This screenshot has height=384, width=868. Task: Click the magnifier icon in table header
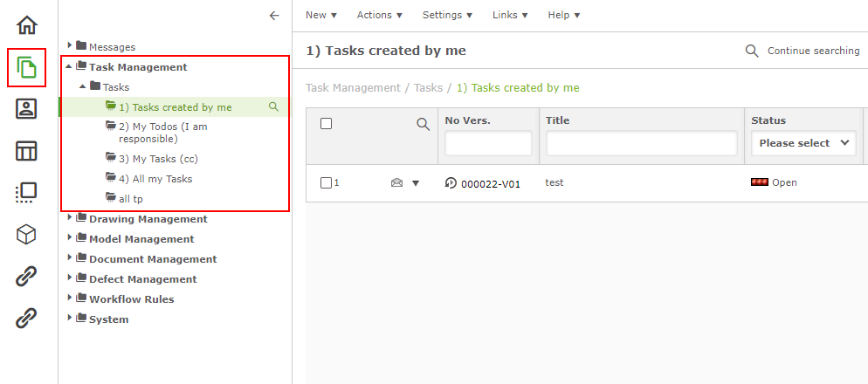pyautogui.click(x=424, y=125)
